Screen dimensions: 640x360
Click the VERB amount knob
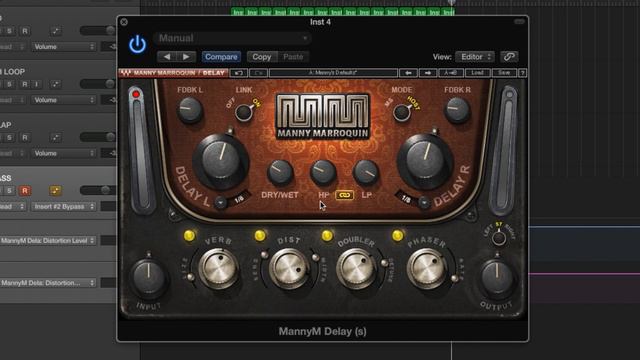point(219,268)
